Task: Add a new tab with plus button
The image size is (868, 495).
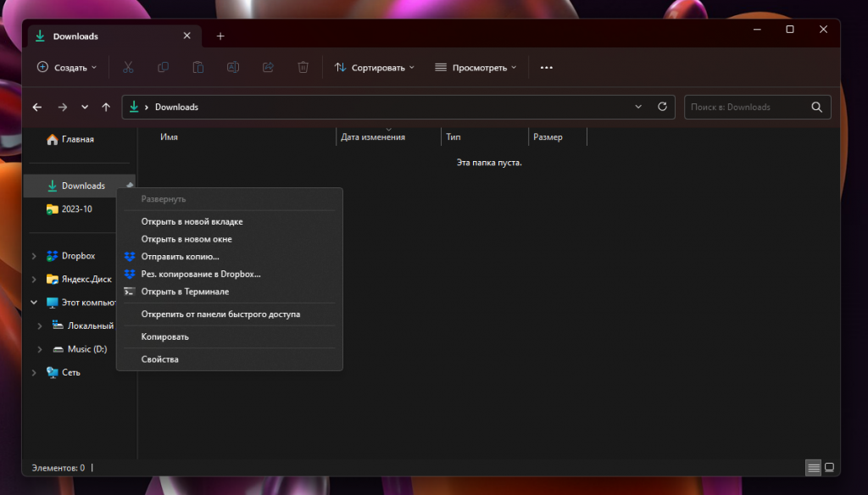Action: click(220, 36)
